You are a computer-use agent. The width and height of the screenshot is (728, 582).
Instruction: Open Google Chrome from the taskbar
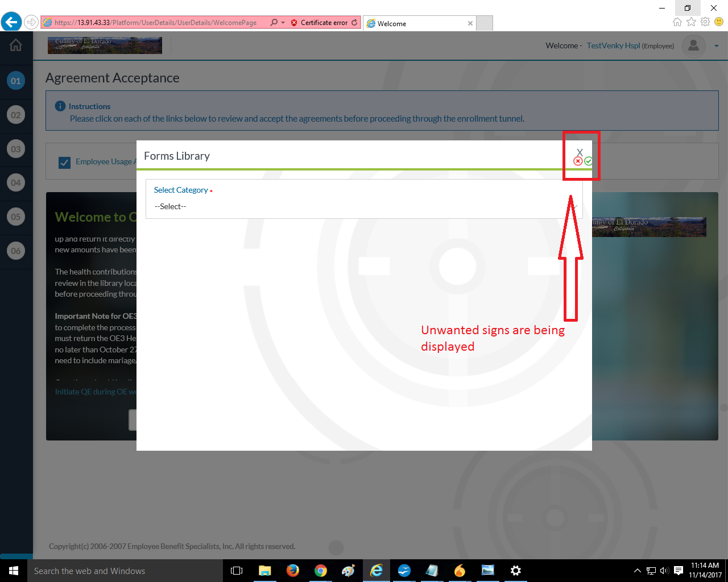(x=321, y=571)
